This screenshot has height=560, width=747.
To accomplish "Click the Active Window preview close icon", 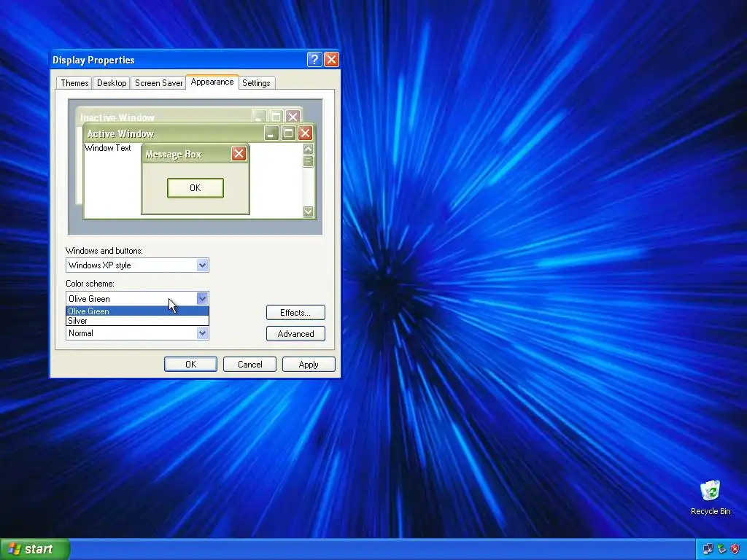I will coord(306,133).
